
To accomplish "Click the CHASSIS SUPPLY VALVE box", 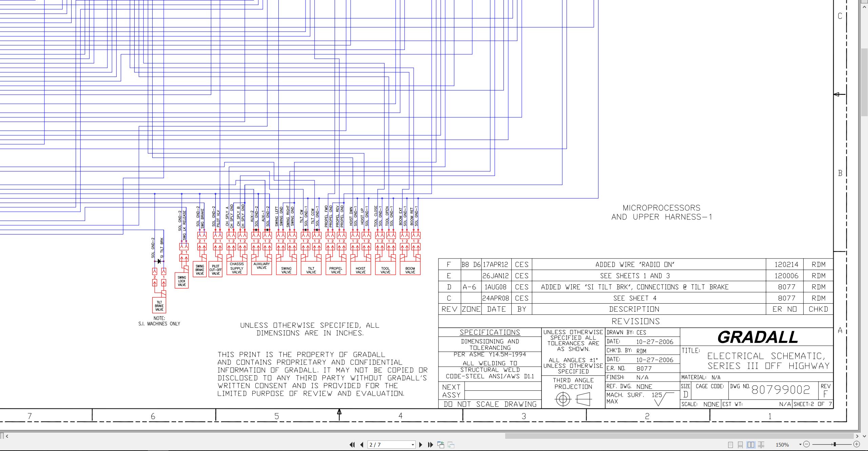I will [x=237, y=268].
